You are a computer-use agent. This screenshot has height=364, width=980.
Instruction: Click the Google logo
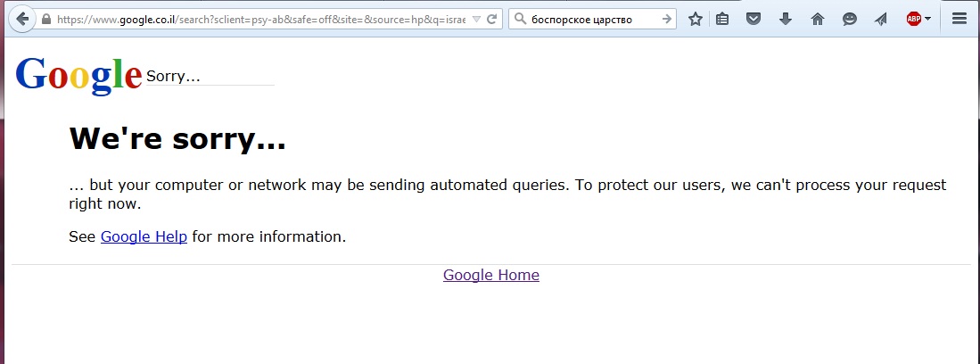coord(78,75)
